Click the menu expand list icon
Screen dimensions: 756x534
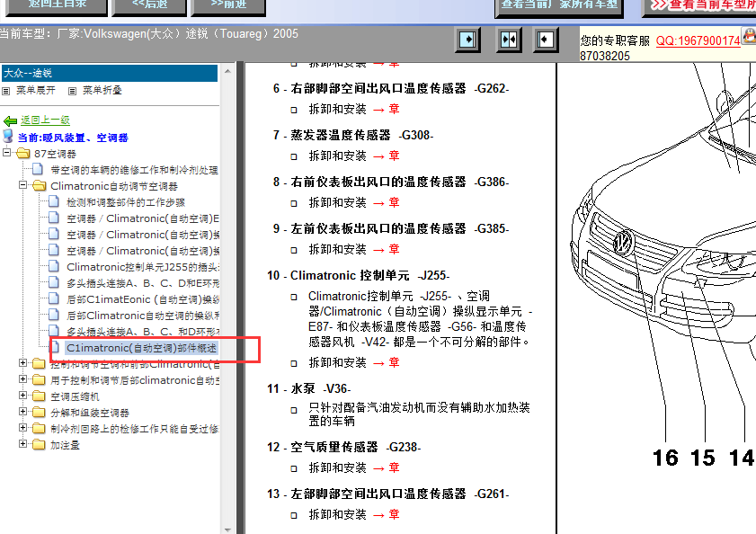[5, 91]
